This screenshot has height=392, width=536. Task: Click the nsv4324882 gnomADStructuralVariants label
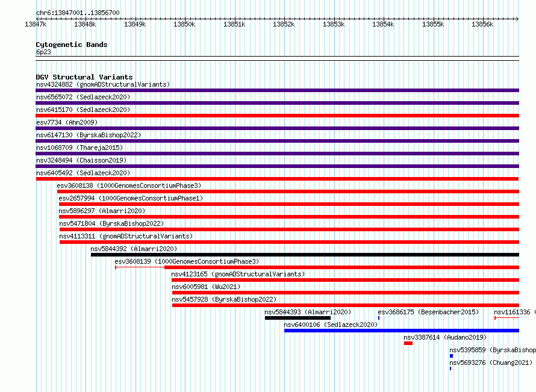pos(103,84)
